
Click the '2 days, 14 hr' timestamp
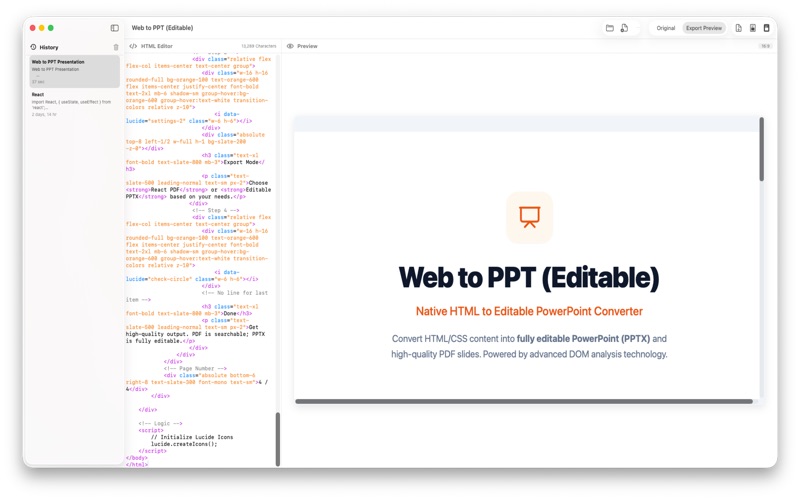pos(44,115)
